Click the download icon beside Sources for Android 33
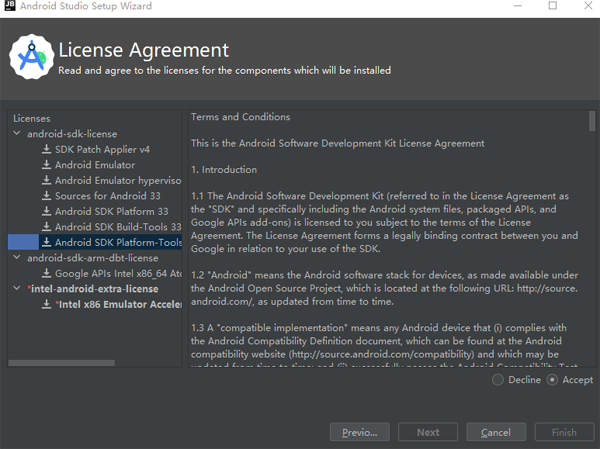 (x=46, y=196)
